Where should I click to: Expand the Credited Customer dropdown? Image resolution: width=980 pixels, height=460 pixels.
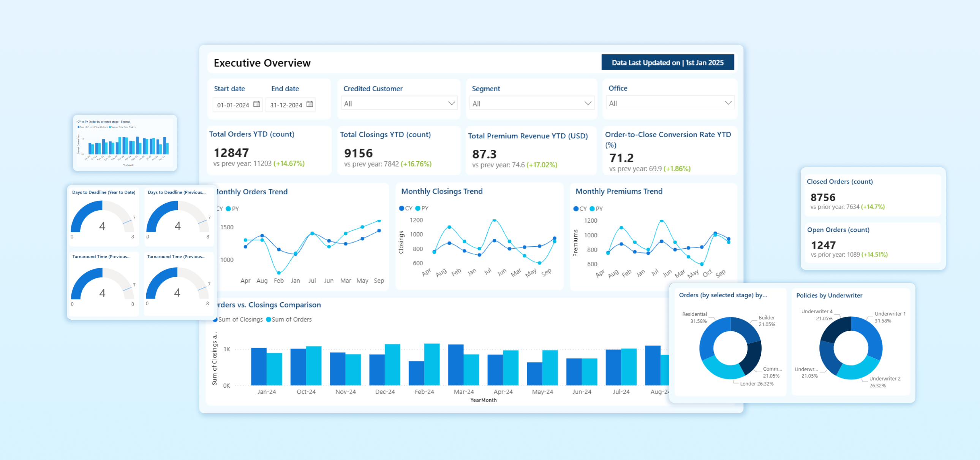[x=451, y=103]
